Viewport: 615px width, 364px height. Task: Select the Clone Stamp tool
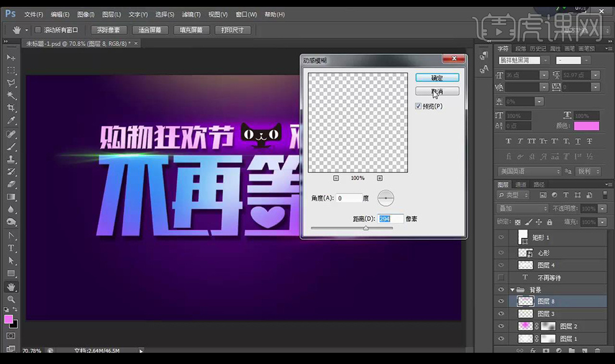pos(11,159)
